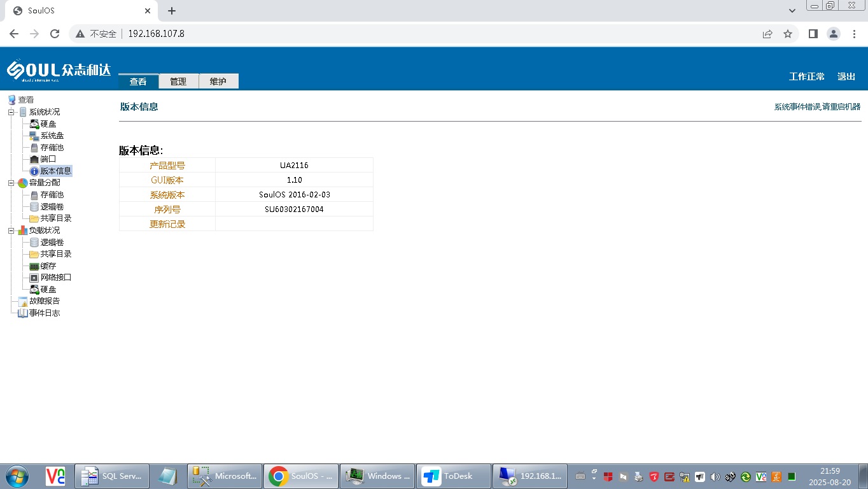Image resolution: width=868 pixels, height=489 pixels.
Task: Switch to SQL Server taskbar window
Action: click(112, 476)
